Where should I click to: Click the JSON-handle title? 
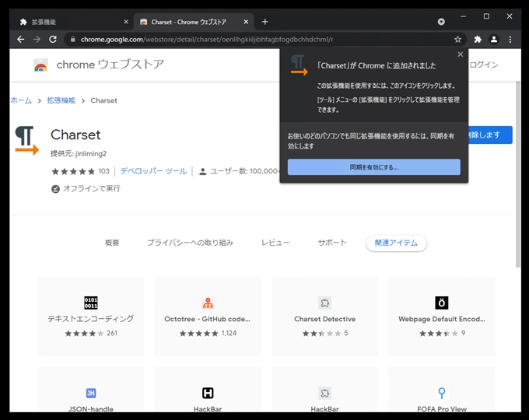tap(91, 409)
